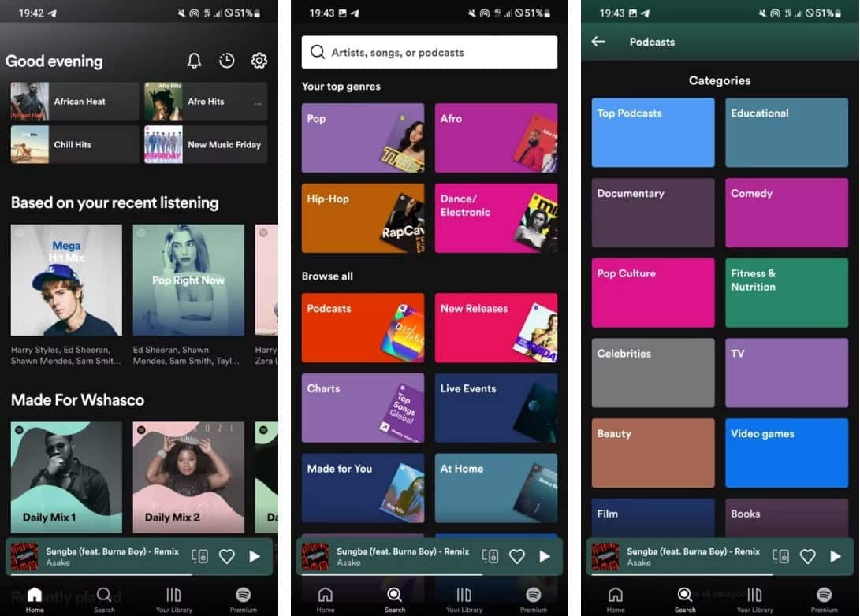The height and width of the screenshot is (616, 860).
Task: Select Your Library tab on Search screen
Action: click(x=464, y=599)
